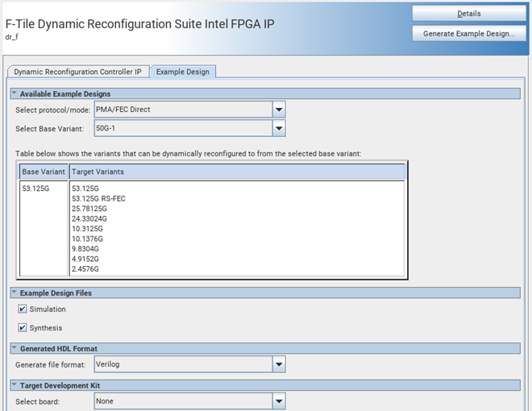Click Generate Example Design button
Viewport: 532px width, 411px height.
468,34
